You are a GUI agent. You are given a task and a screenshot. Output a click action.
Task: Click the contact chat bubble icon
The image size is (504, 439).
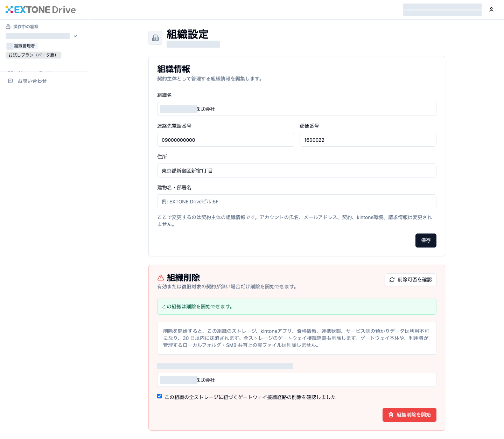[10, 81]
